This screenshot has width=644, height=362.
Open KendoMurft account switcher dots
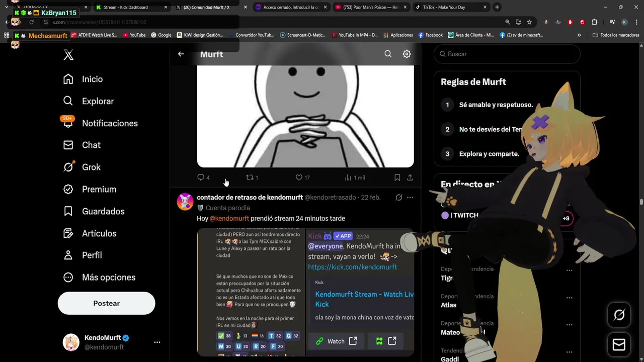(x=157, y=342)
